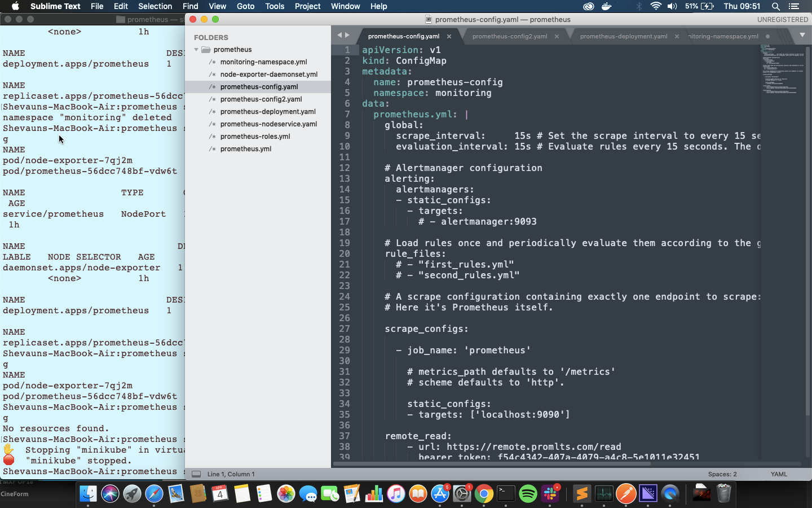
Task: Launch Siri from the Dock
Action: click(x=110, y=493)
